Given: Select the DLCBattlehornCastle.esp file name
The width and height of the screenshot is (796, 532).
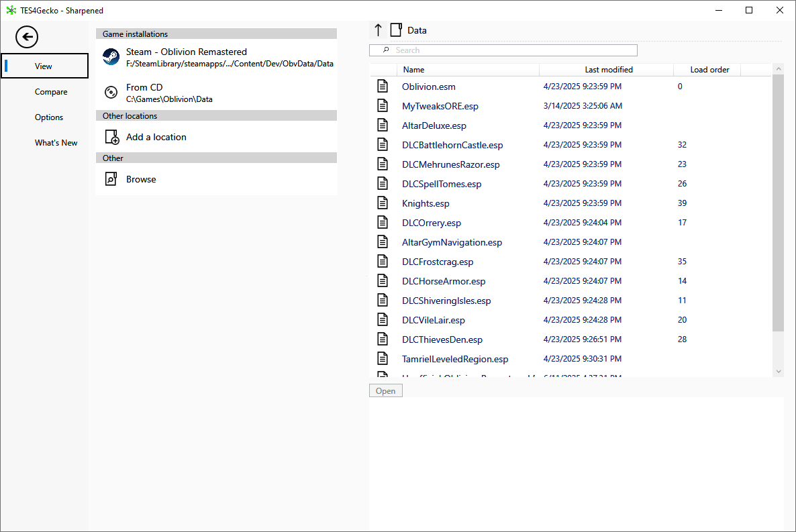Looking at the screenshot, I should [x=452, y=145].
